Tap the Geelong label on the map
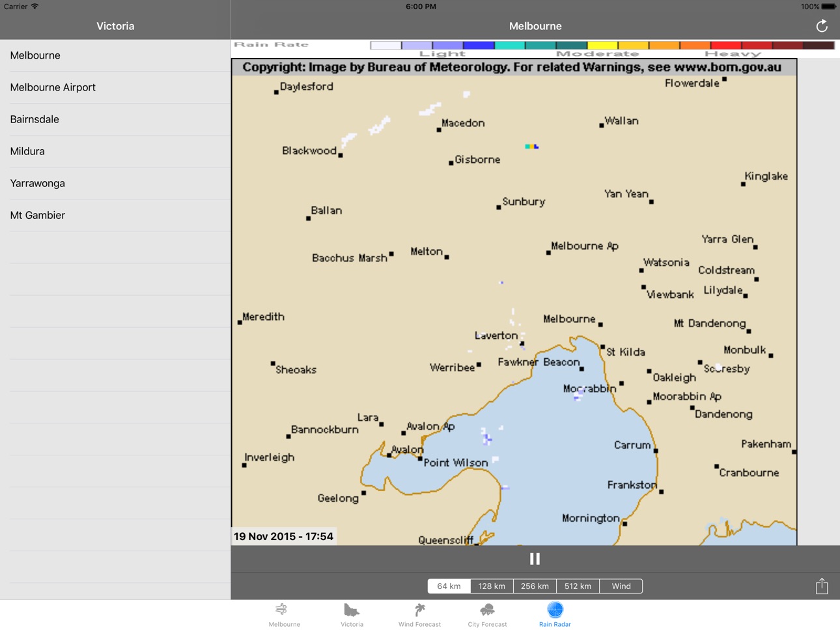Viewport: 840px width, 630px height. [x=338, y=498]
